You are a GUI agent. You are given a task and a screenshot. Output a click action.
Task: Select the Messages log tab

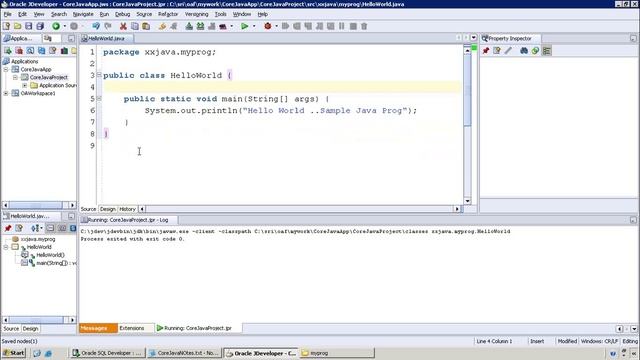click(98, 328)
